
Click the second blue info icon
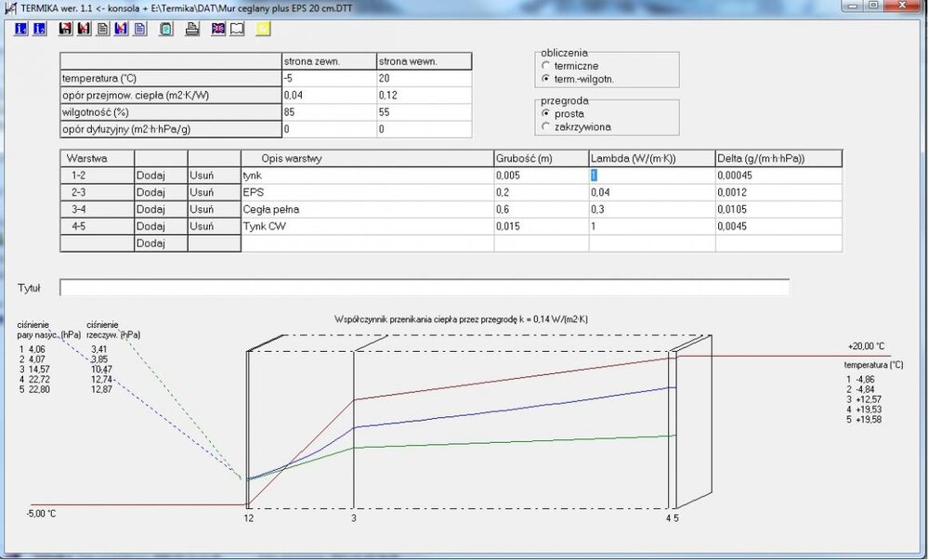pyautogui.click(x=39, y=29)
